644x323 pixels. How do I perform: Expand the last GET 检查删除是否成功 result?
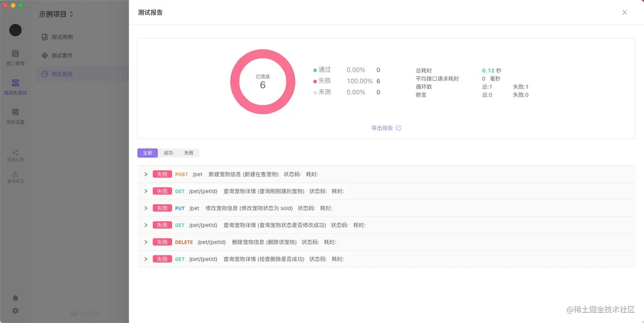(x=146, y=259)
